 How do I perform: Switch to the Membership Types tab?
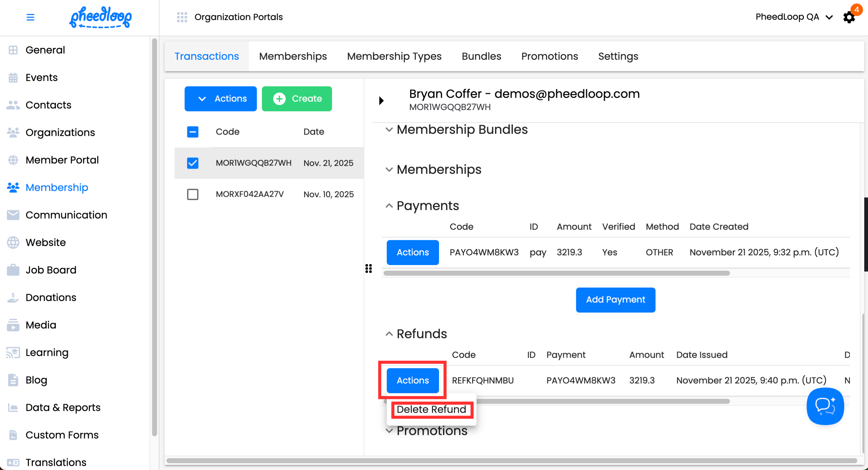coord(394,56)
